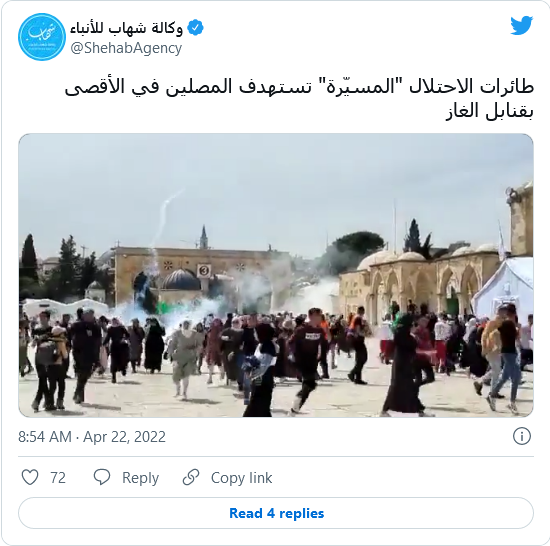Click the Reply text label

[x=140, y=478]
